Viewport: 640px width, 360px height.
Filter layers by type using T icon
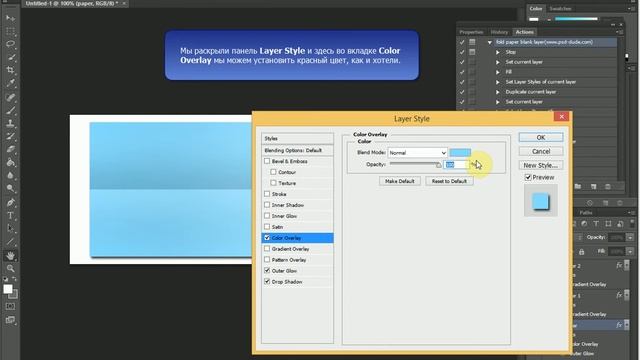(x=596, y=224)
